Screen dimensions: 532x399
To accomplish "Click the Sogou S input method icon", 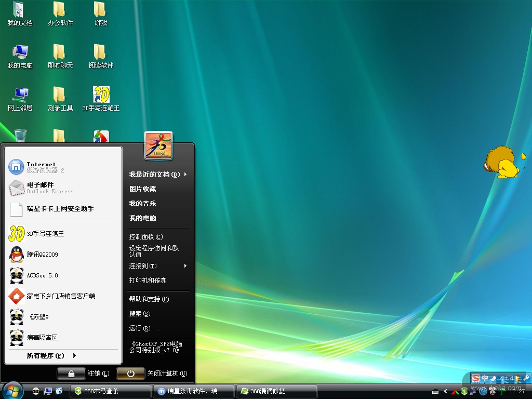I will click(x=476, y=378).
